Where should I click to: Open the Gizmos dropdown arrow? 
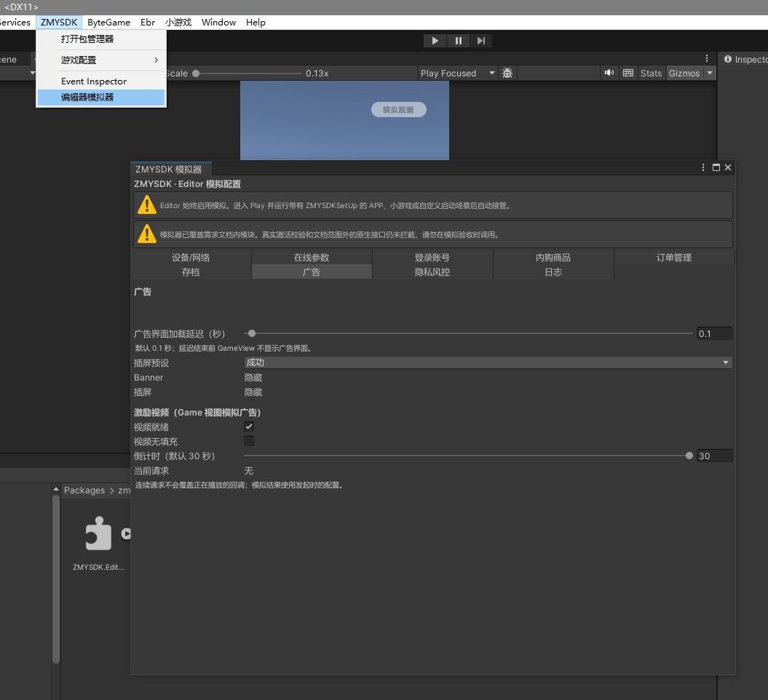710,73
